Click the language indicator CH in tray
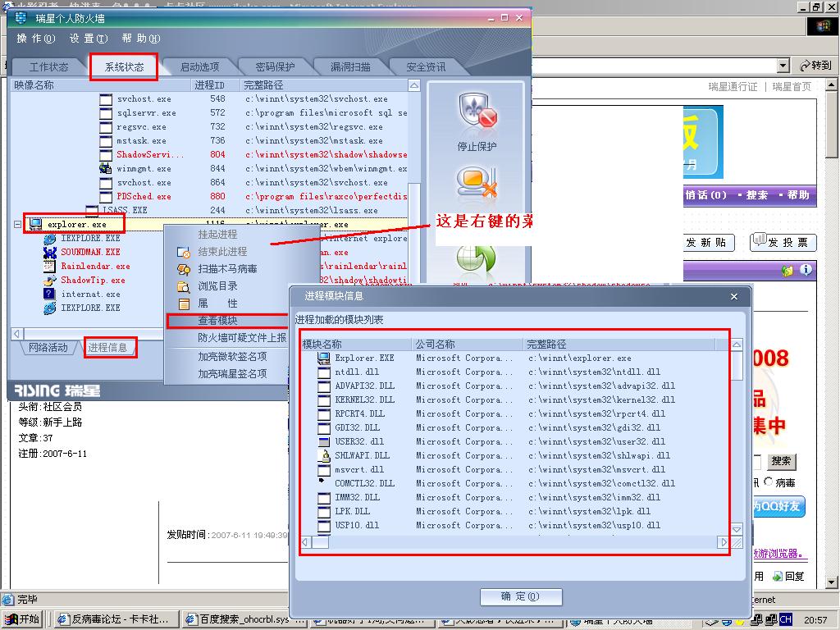The image size is (840, 630). (x=786, y=619)
